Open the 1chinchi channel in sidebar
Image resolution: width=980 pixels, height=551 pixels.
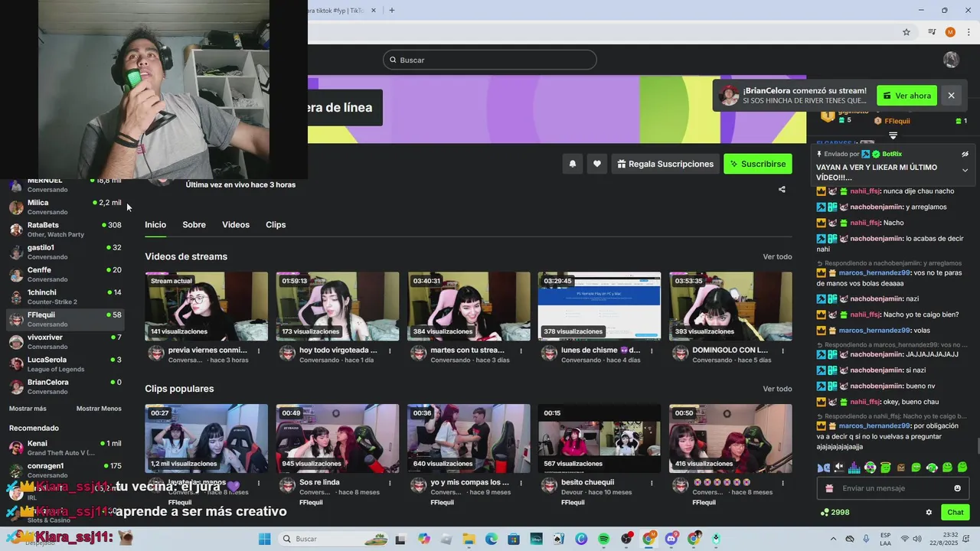click(x=65, y=297)
